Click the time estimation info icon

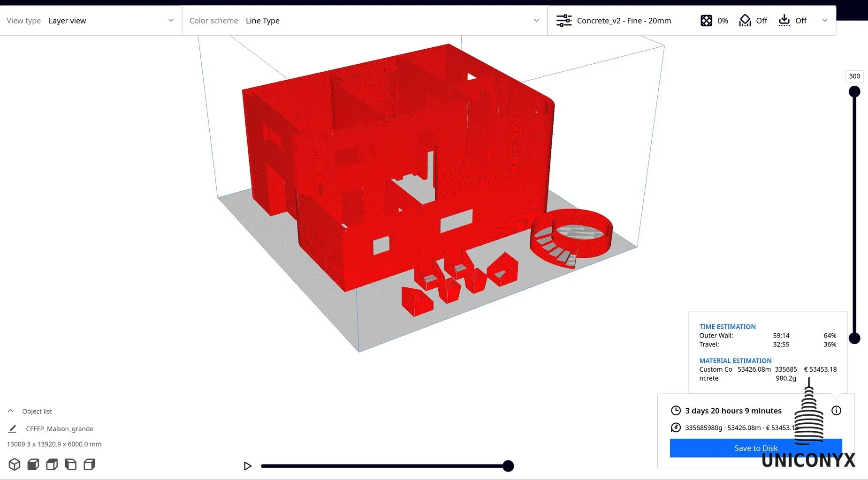[x=837, y=411]
